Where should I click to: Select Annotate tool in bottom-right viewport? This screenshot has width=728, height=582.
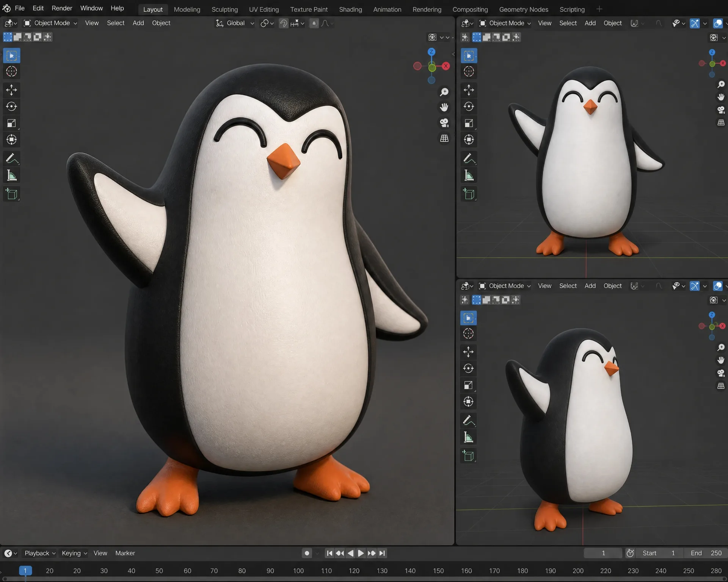coord(468,420)
